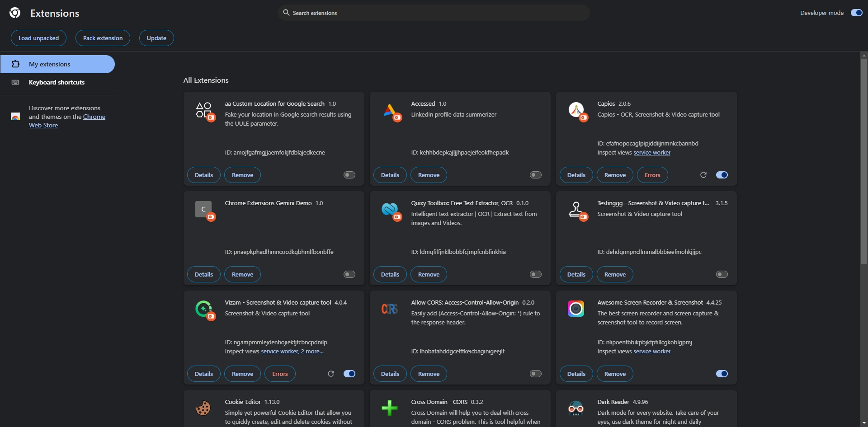
Task: Open My extensions section
Action: click(x=57, y=64)
